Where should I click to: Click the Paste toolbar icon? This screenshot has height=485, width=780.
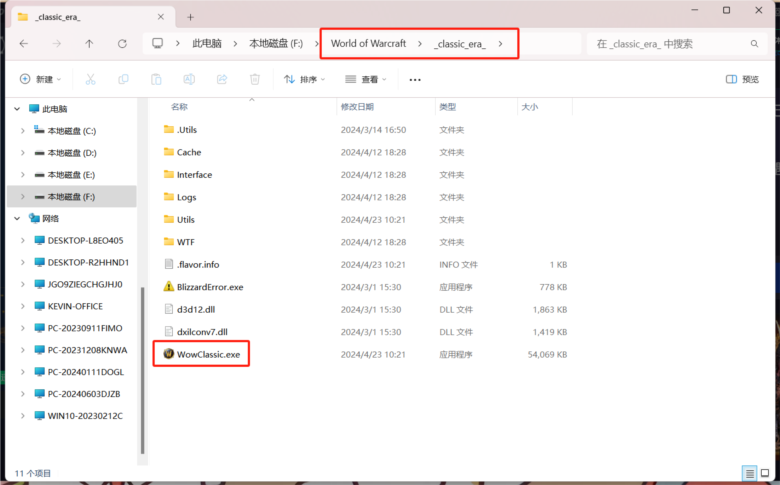156,79
